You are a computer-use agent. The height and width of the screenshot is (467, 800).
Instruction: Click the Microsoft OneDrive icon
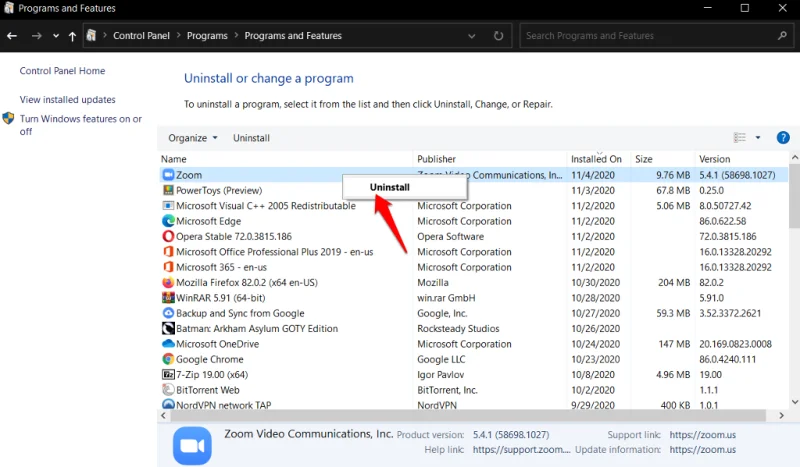pos(168,343)
